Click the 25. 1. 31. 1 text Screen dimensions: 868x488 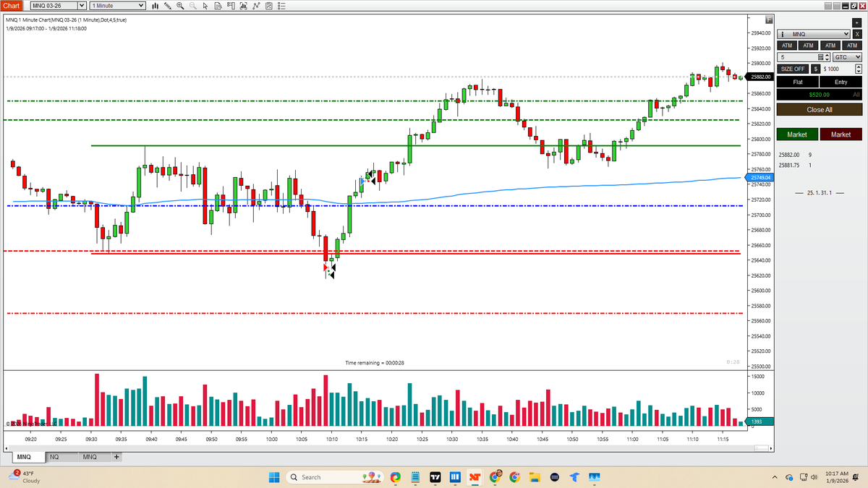(x=820, y=193)
